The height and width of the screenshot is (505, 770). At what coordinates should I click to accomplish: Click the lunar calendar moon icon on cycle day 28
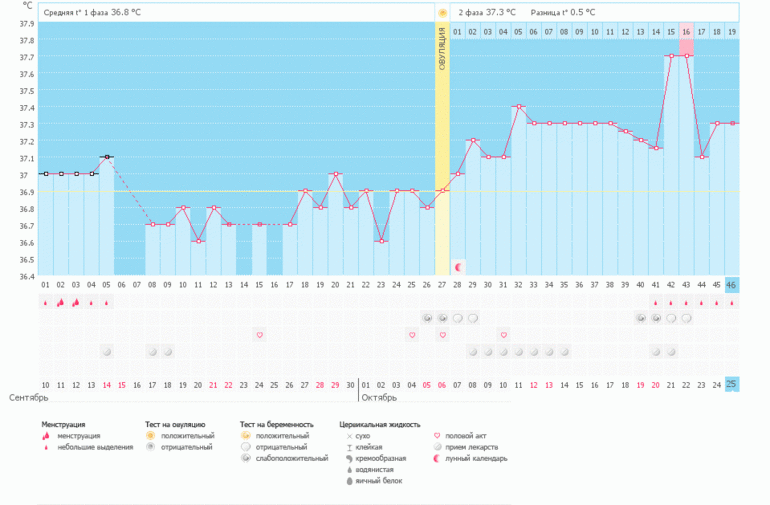point(458,267)
